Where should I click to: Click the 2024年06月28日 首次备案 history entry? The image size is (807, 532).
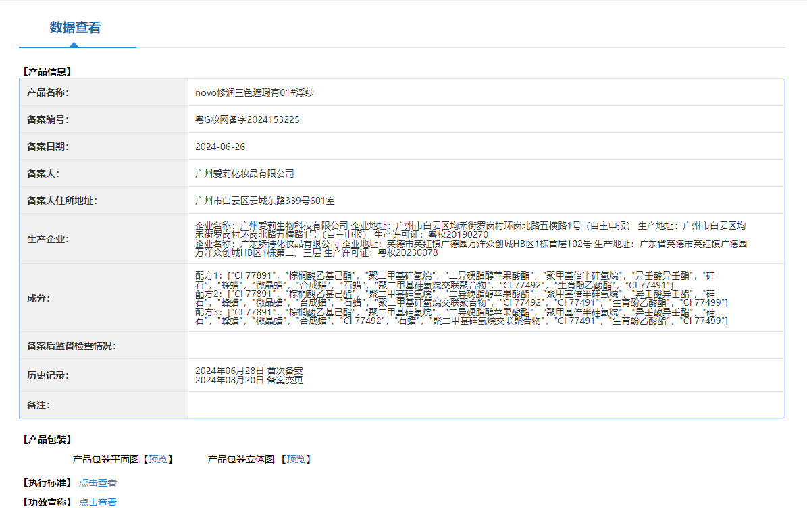pyautogui.click(x=249, y=371)
